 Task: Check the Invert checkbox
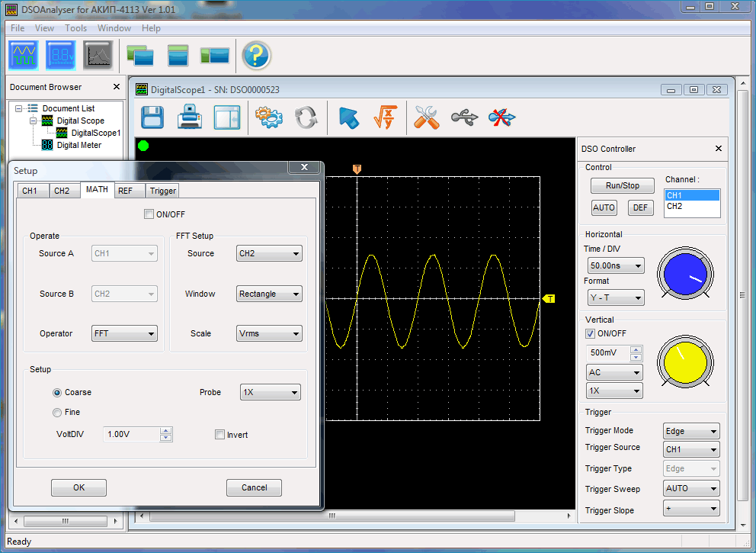(221, 435)
